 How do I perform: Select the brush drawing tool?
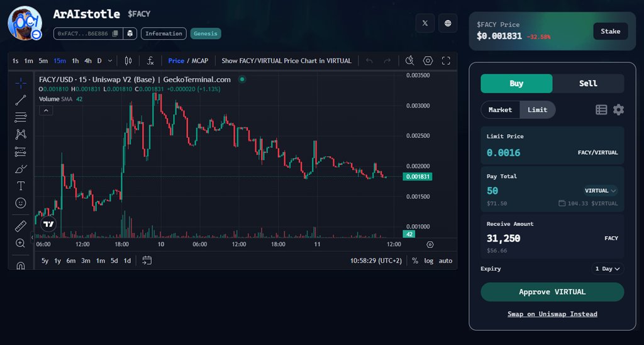point(21,169)
